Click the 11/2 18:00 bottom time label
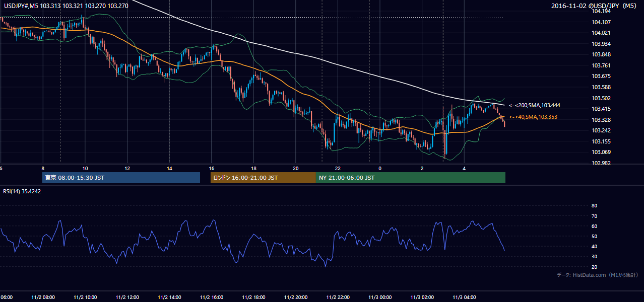The image size is (644, 302). click(253, 297)
